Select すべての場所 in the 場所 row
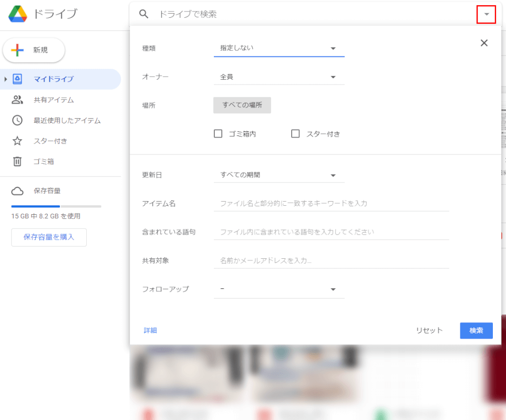The image size is (506, 420). click(242, 105)
